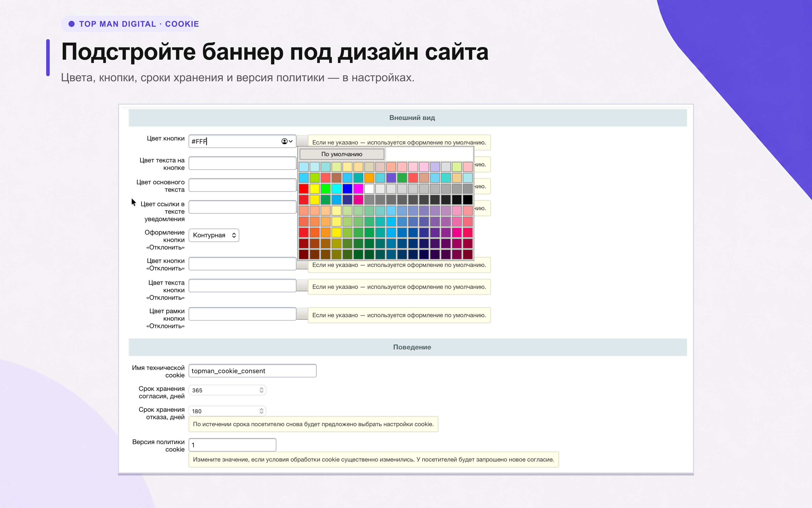Click hint next to Цвет рамки кнопки «Отклонить»
Image resolution: width=812 pixels, height=508 pixels.
(x=399, y=315)
